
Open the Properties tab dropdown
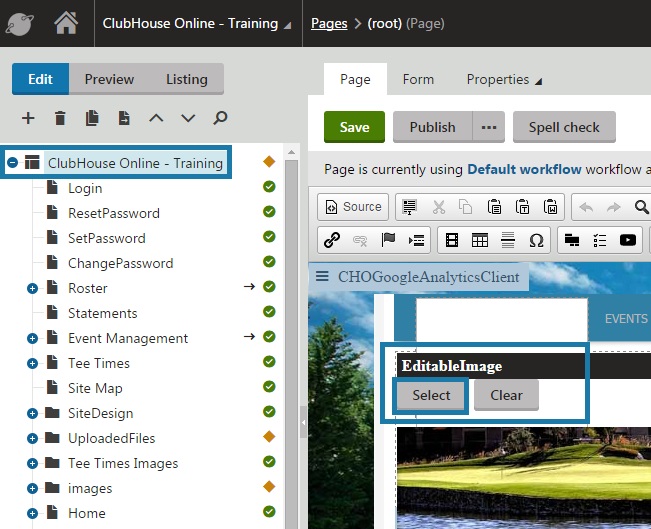(x=504, y=79)
